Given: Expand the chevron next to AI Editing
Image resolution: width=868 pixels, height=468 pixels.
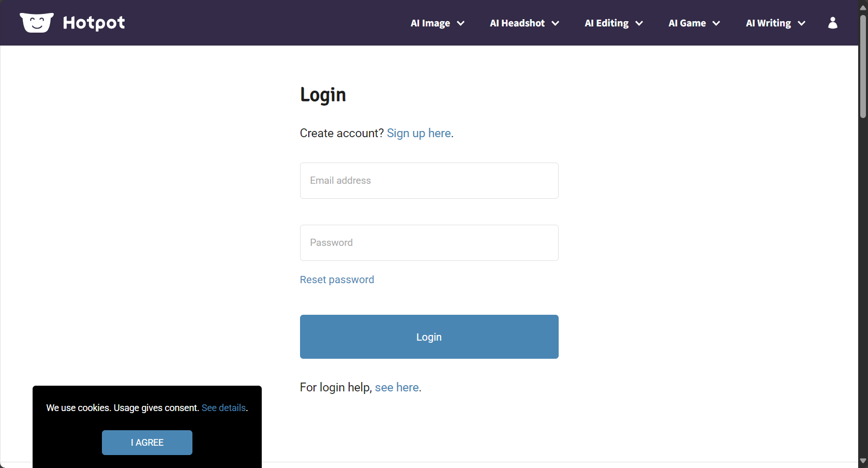Looking at the screenshot, I should (639, 23).
